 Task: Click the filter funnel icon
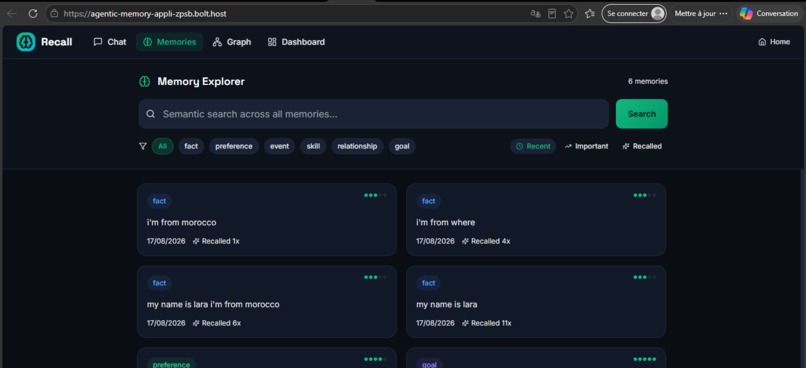click(x=143, y=146)
